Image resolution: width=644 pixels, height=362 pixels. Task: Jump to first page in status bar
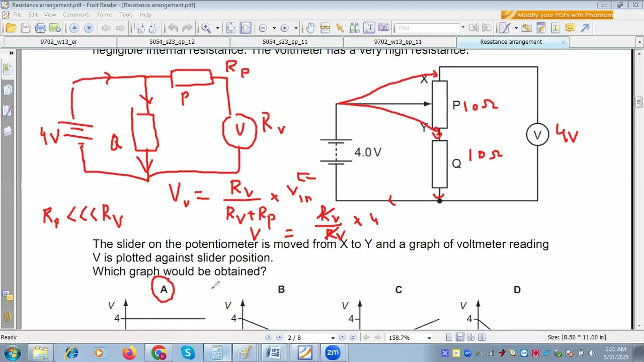(269, 337)
